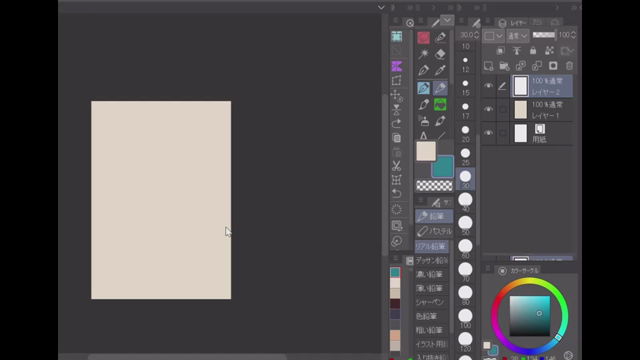Viewport: 640px width, 360px height.
Task: Select the レイヤー 2 layer thumbnail
Action: click(x=520, y=86)
